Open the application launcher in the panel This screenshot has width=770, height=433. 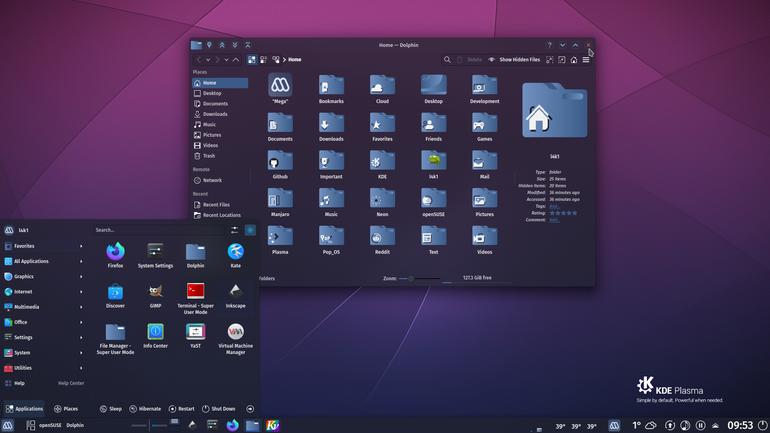8,425
